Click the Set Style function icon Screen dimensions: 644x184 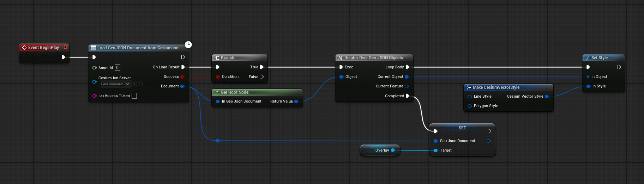point(588,58)
